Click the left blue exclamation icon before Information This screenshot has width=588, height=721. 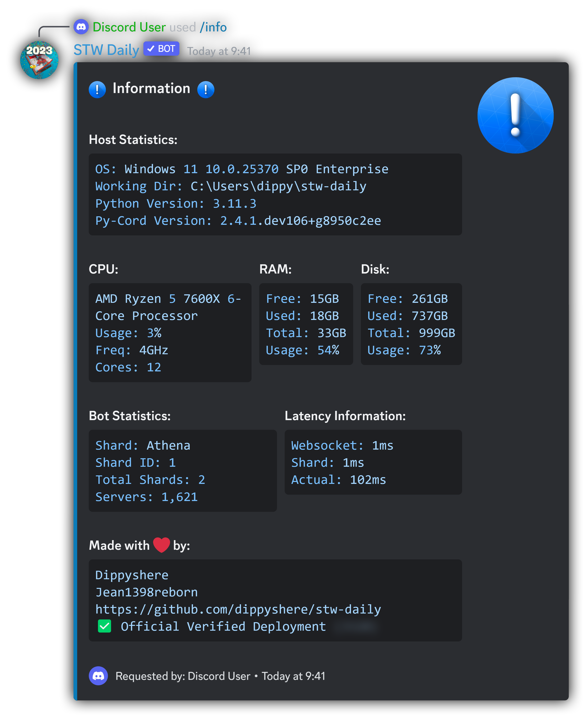97,90
